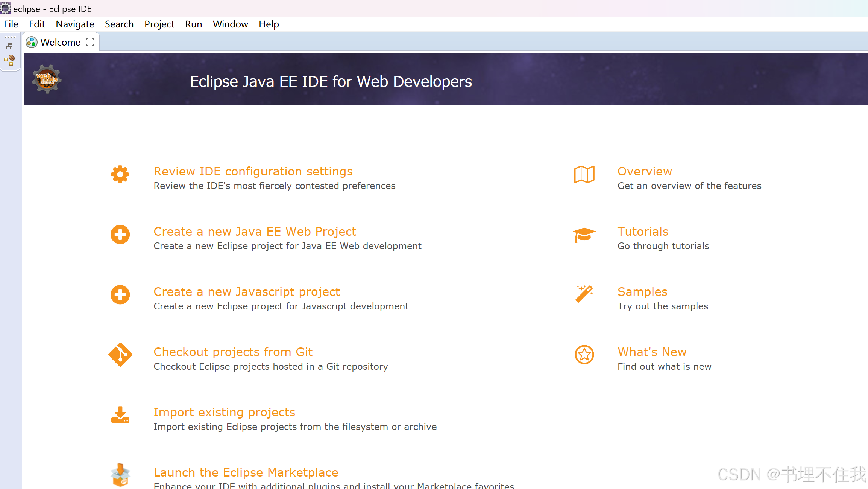Click the plus icon for Java EE Web Project

tap(120, 235)
